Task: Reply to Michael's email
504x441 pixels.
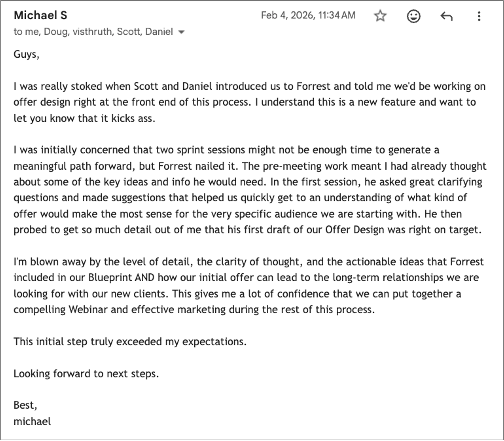Action: pos(446,16)
